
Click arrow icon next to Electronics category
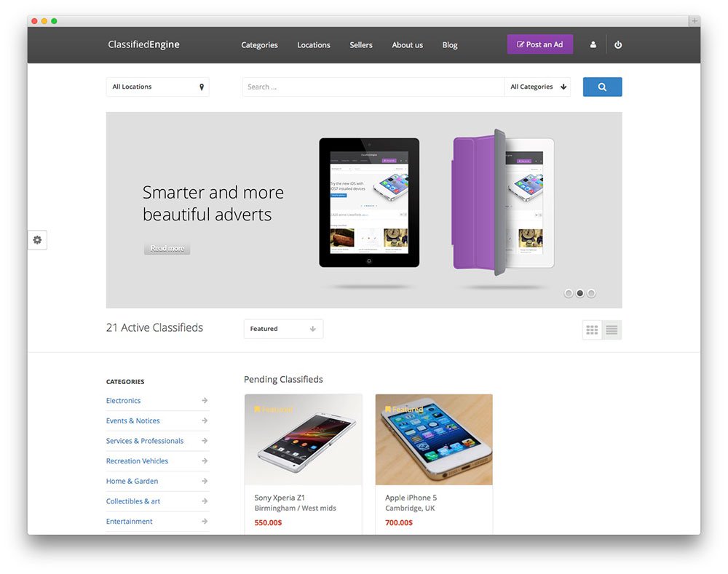pyautogui.click(x=205, y=400)
